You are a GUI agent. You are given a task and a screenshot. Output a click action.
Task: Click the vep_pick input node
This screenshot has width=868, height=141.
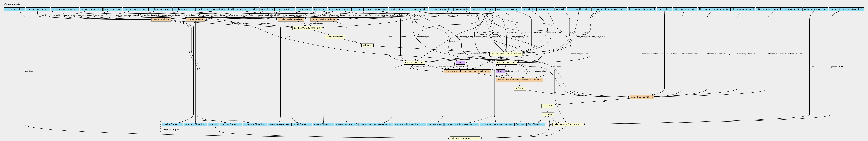pos(560,9)
